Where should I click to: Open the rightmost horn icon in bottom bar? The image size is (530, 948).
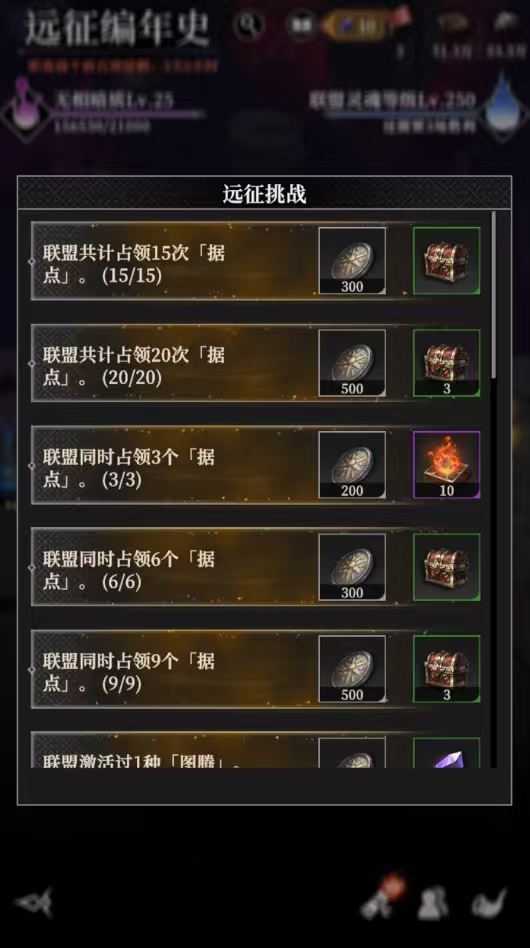488,903
